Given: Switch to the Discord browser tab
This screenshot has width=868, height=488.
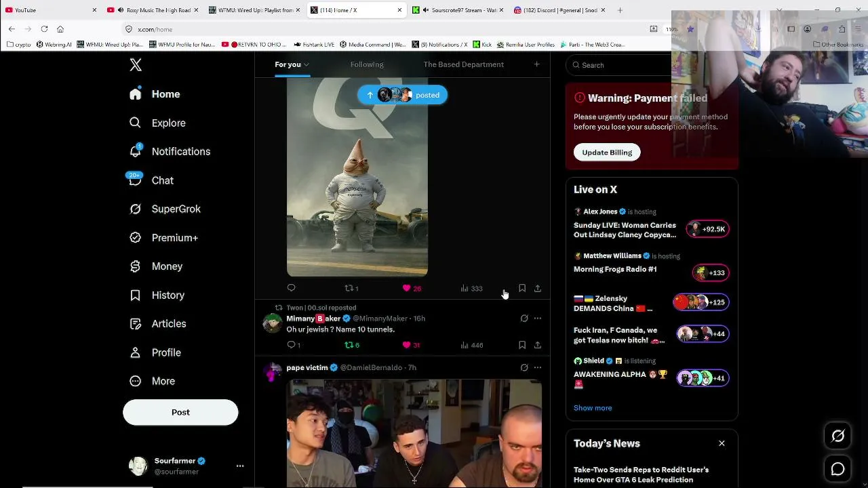Looking at the screenshot, I should (557, 10).
